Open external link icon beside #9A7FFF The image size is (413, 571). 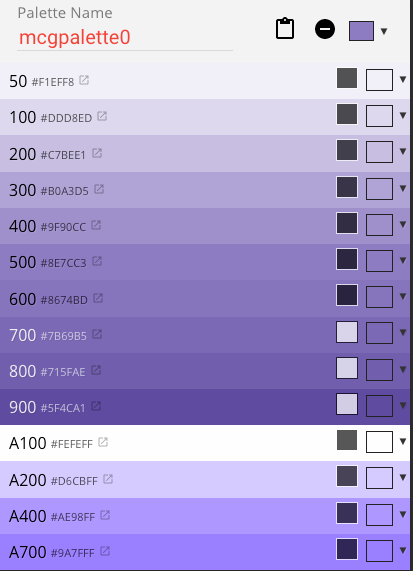point(105,551)
